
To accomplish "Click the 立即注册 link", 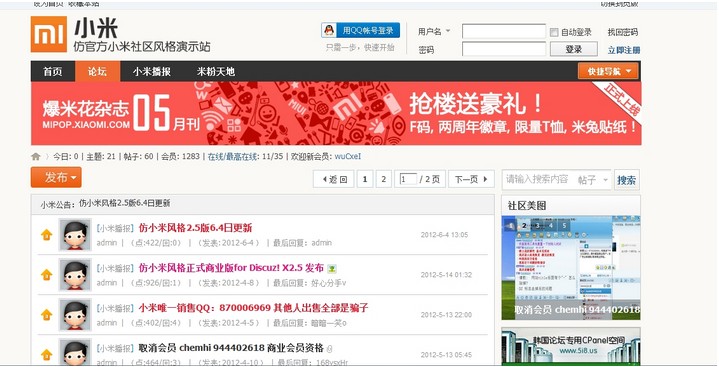I will [x=624, y=50].
